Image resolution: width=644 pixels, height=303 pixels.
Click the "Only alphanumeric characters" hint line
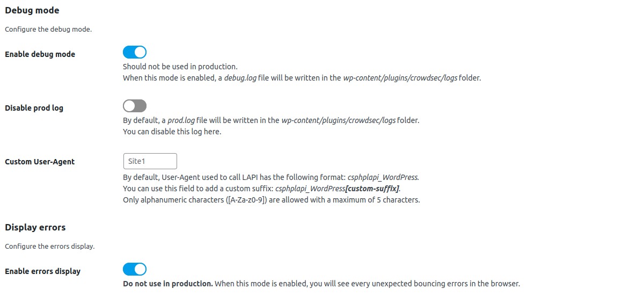[271, 200]
